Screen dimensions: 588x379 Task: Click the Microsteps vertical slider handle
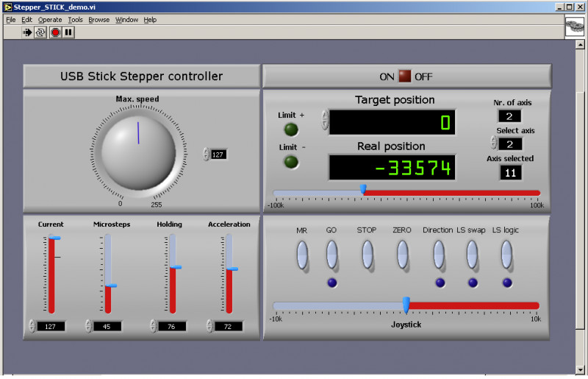tap(111, 286)
